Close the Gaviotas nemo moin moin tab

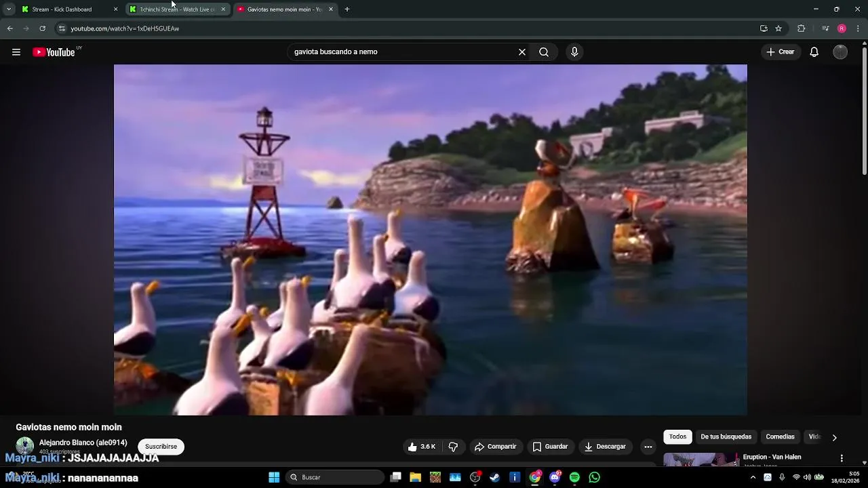pyautogui.click(x=331, y=9)
